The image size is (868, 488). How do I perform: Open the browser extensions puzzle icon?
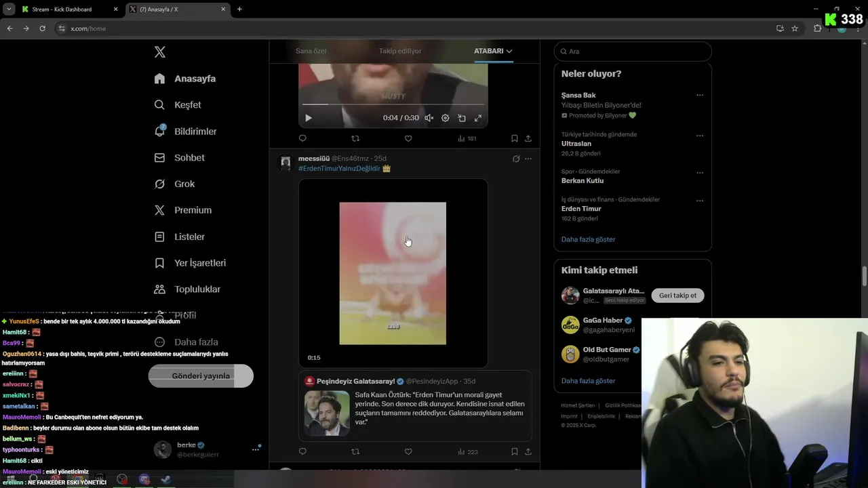pyautogui.click(x=817, y=28)
